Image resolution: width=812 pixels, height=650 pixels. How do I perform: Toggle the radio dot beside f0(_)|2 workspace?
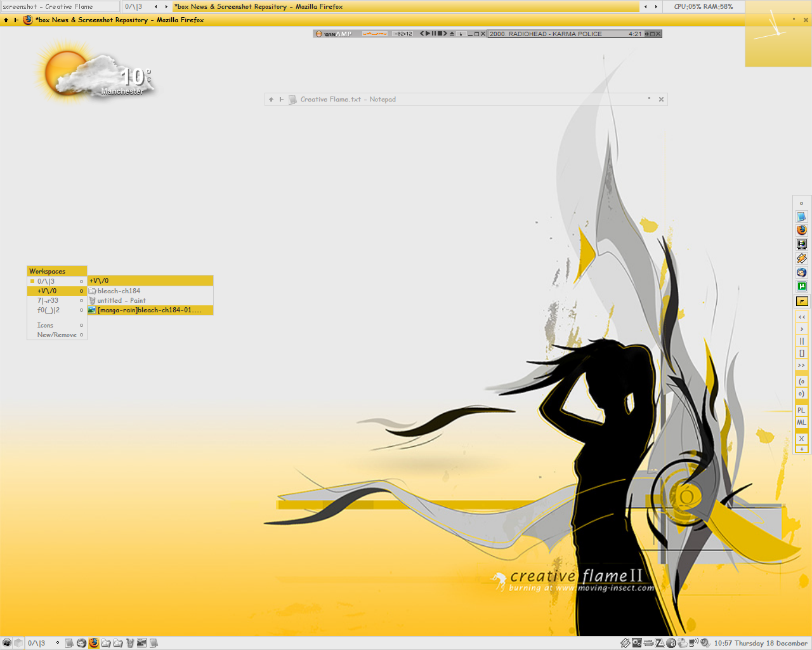click(x=81, y=310)
